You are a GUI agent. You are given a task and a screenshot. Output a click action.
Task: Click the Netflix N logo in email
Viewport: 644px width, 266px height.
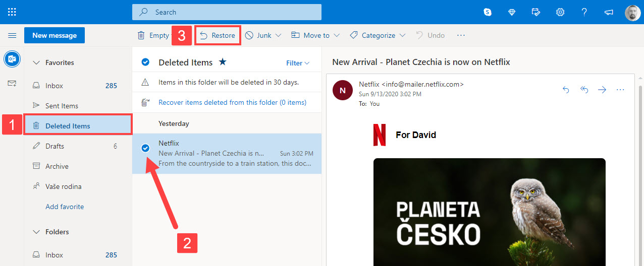click(380, 135)
